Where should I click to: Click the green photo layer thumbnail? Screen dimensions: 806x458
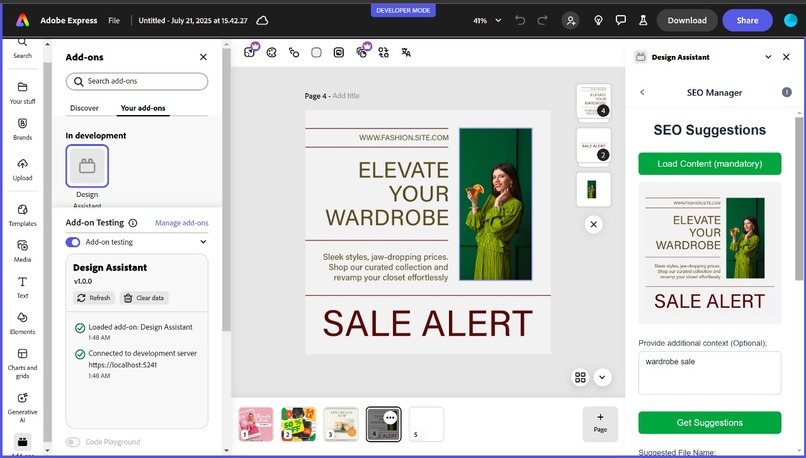pyautogui.click(x=593, y=189)
